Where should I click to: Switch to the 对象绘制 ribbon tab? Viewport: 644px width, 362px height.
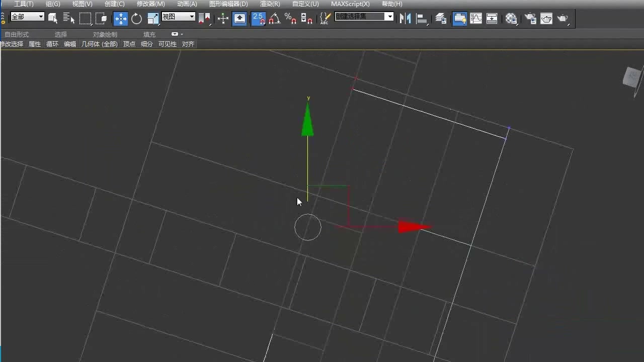pyautogui.click(x=105, y=34)
